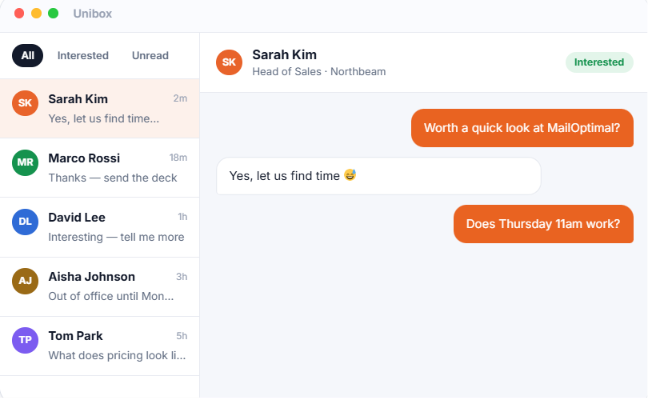Open Sarah Kim conversation in list
Screen dimensions: 648x398
click(x=100, y=108)
